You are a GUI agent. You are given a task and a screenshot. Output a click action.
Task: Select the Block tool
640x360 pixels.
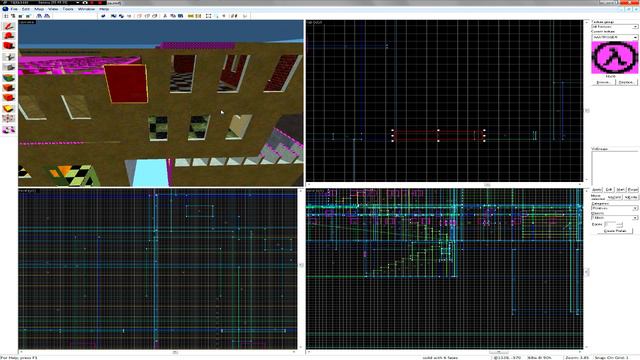(x=9, y=67)
